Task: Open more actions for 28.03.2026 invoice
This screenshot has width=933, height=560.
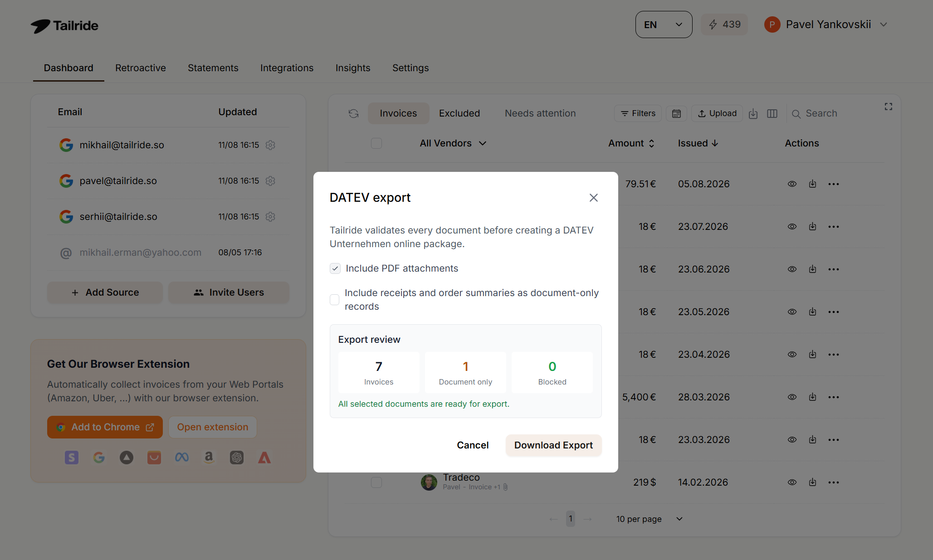Action: point(834,397)
